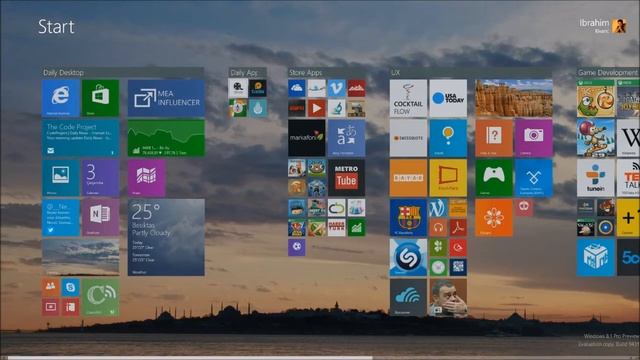Open the film reel tile in Daily App

coord(238,88)
